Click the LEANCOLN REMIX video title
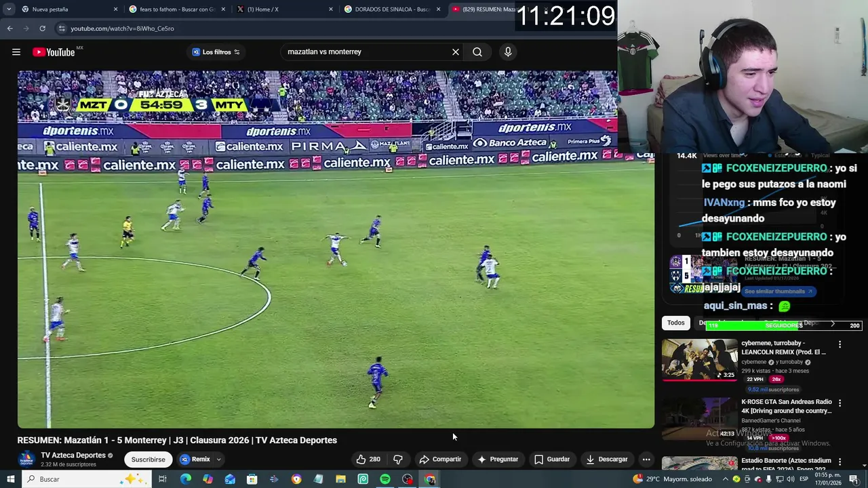Image resolution: width=868 pixels, height=488 pixels. 783,348
